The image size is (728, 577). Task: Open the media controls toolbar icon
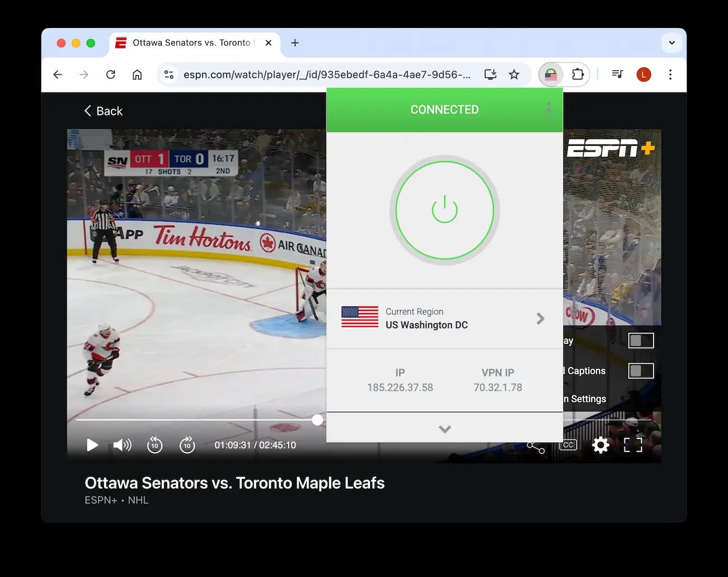[x=617, y=74]
